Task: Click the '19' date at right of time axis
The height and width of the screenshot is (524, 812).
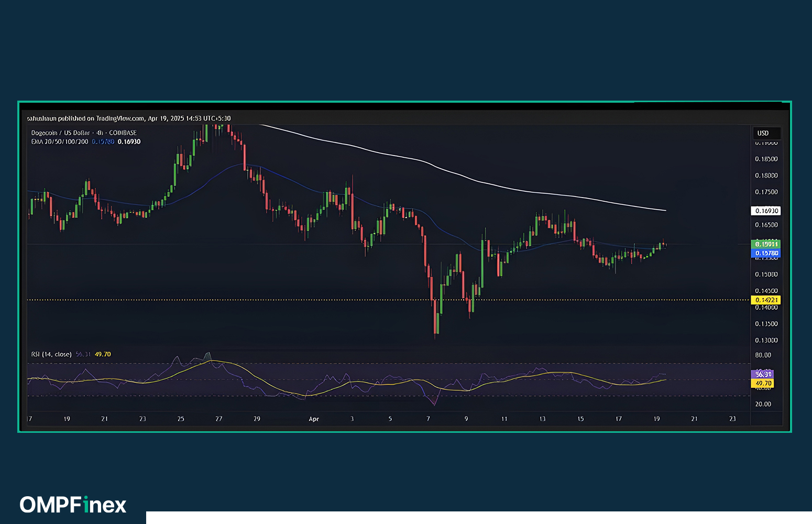Action: click(x=656, y=419)
